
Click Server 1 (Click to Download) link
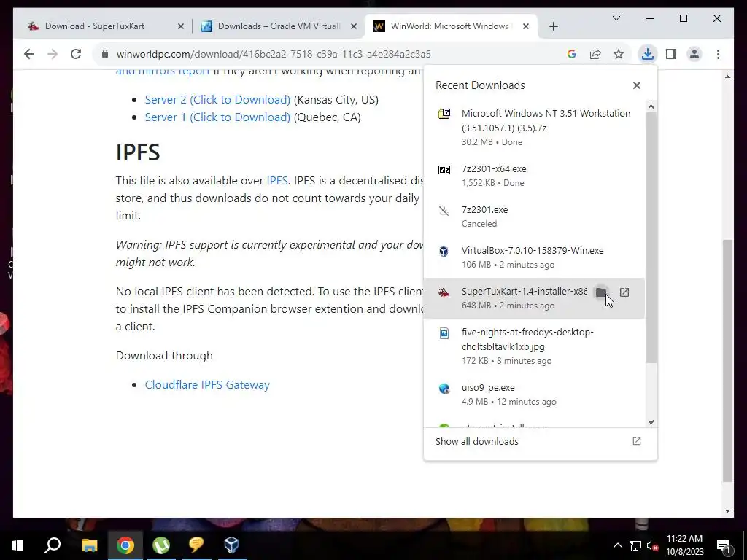(217, 117)
